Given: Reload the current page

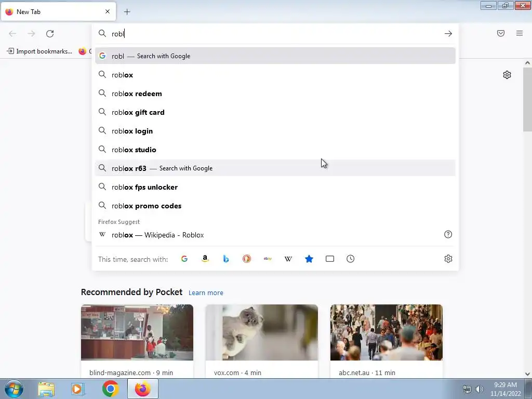Looking at the screenshot, I should click(50, 34).
